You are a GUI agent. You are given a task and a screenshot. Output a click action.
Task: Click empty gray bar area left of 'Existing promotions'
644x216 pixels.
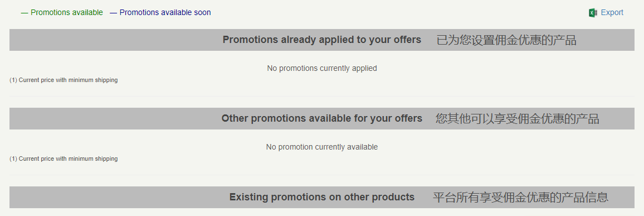(x=119, y=197)
